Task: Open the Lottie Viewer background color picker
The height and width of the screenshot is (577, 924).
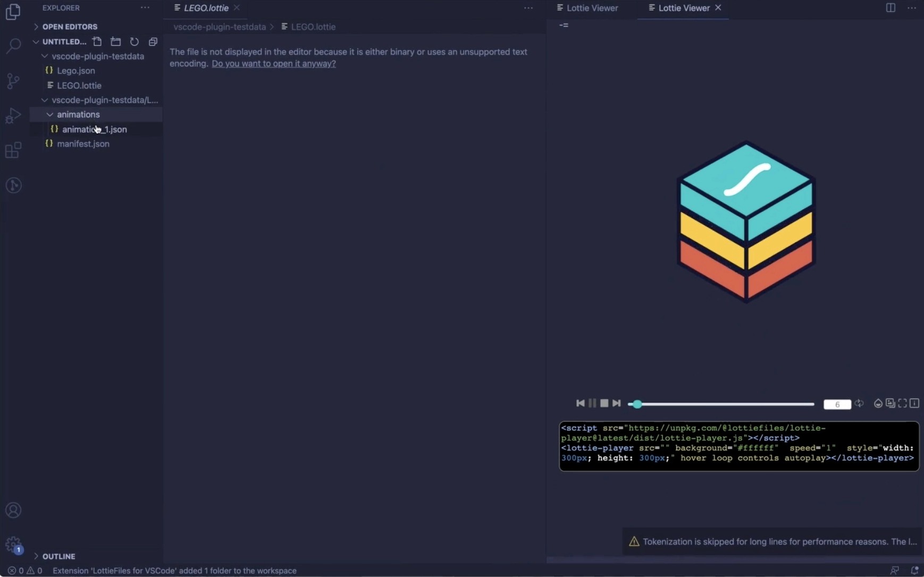Action: tap(878, 403)
